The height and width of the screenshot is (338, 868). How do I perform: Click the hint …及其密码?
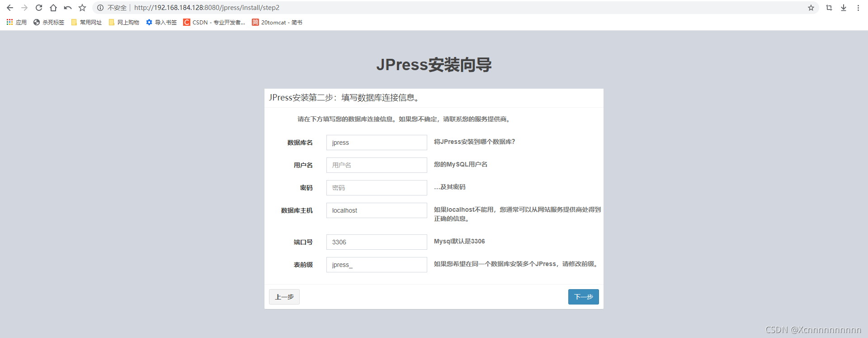coord(450,187)
